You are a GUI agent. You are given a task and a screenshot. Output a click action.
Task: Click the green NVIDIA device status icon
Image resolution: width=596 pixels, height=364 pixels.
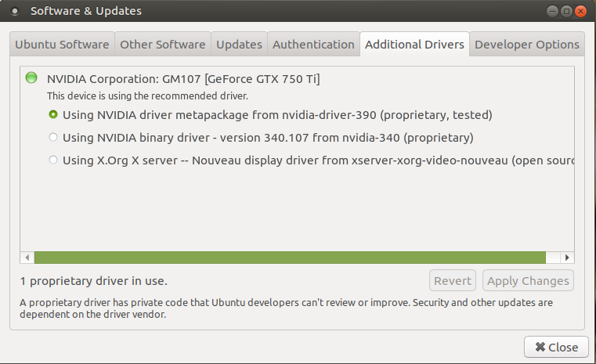point(31,77)
